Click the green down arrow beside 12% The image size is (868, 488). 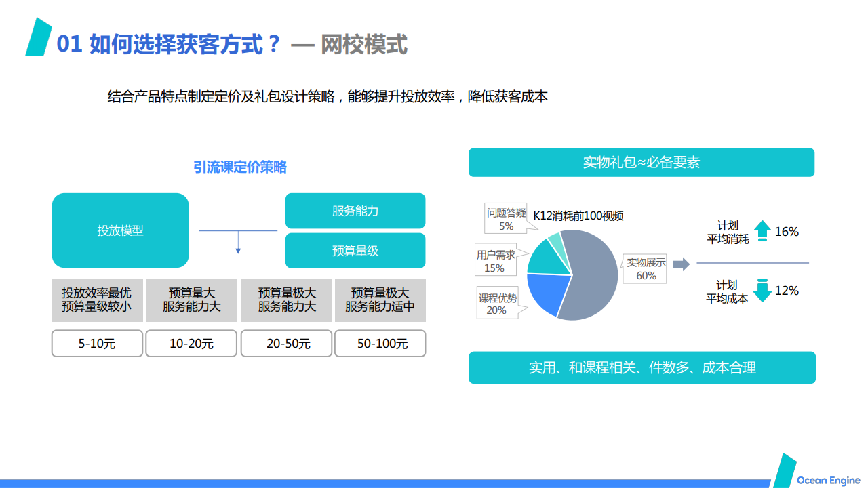(x=762, y=289)
